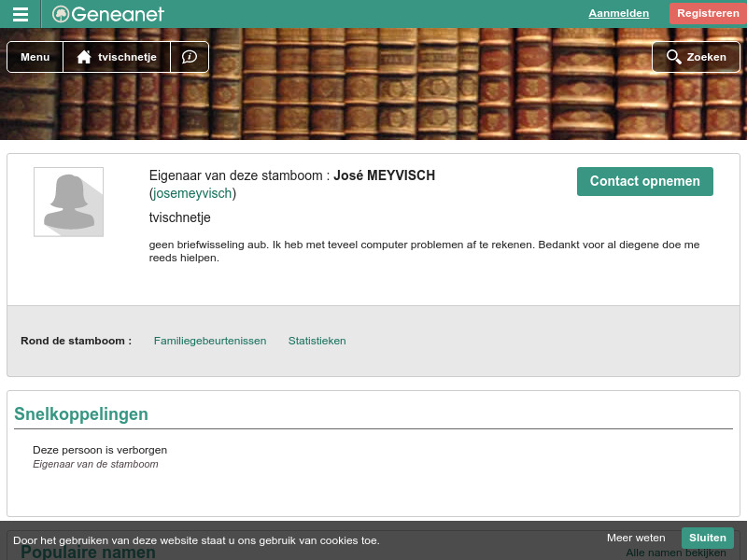This screenshot has width=747, height=560.
Task: Click Alle namen bekijken link
Action: pyautogui.click(x=675, y=553)
